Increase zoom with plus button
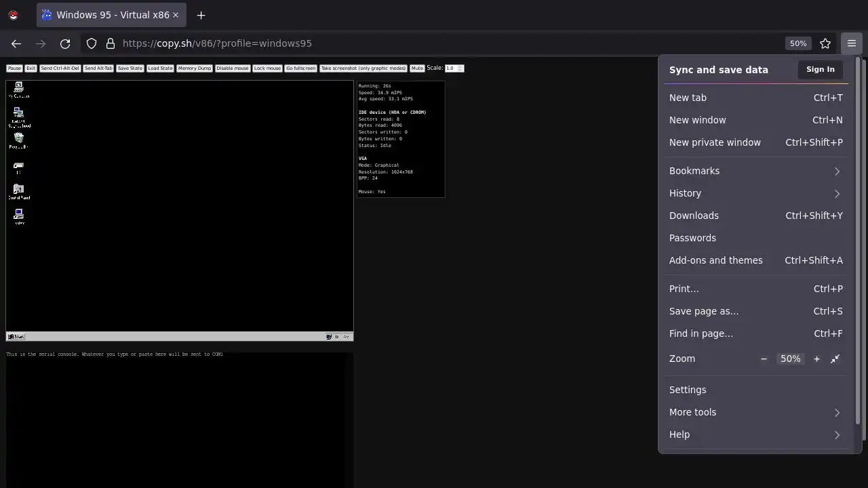868x488 pixels. coord(816,359)
